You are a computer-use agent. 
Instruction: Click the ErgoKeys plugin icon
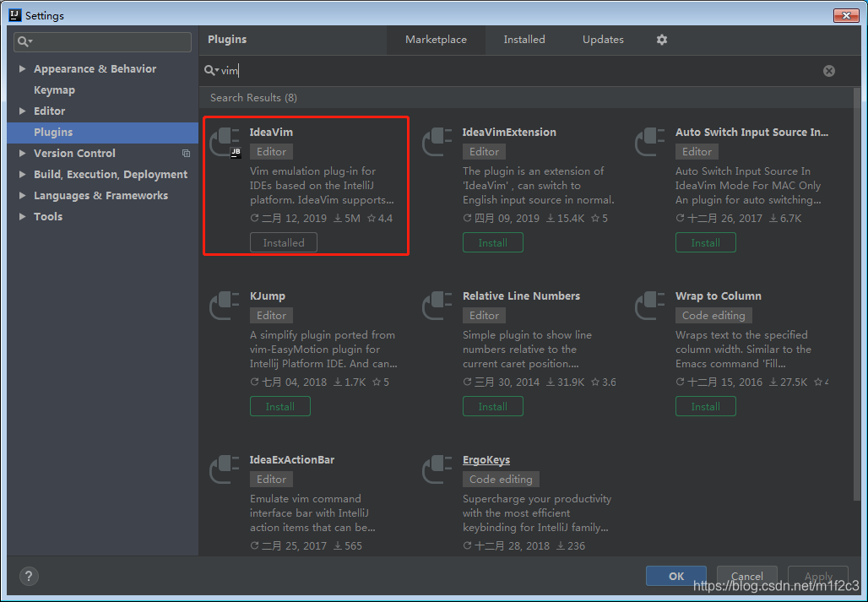[x=438, y=469]
